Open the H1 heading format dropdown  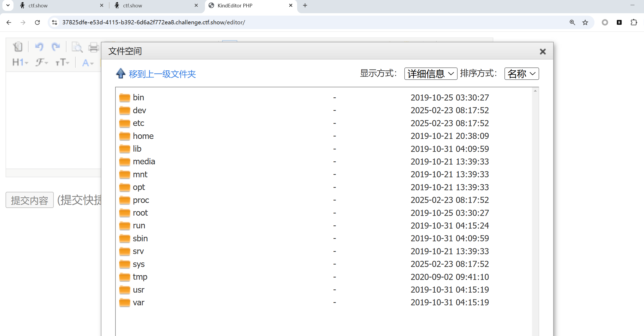pos(20,62)
